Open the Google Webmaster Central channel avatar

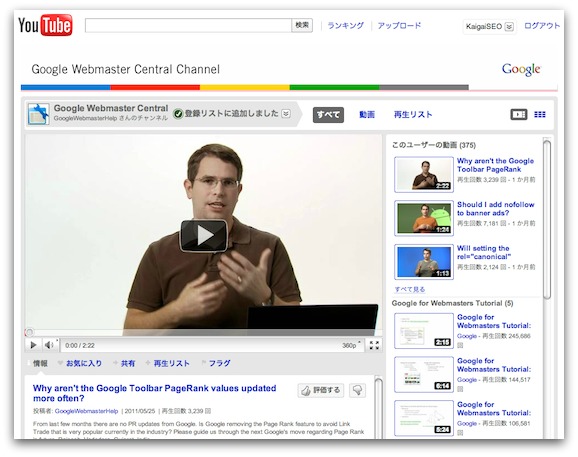(38, 114)
